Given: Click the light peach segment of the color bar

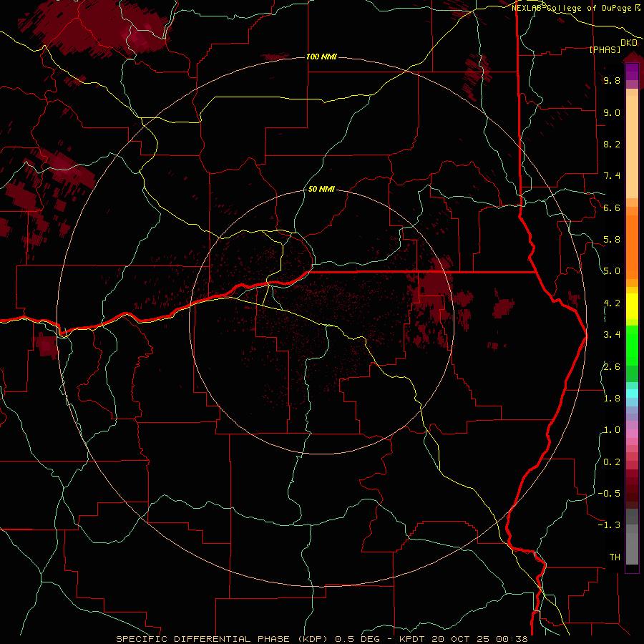Looking at the screenshot, I should 632,147.
